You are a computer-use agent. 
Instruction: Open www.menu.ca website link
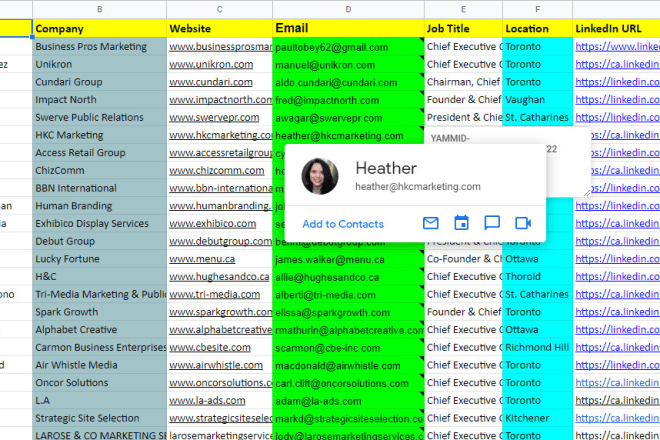pos(202,259)
